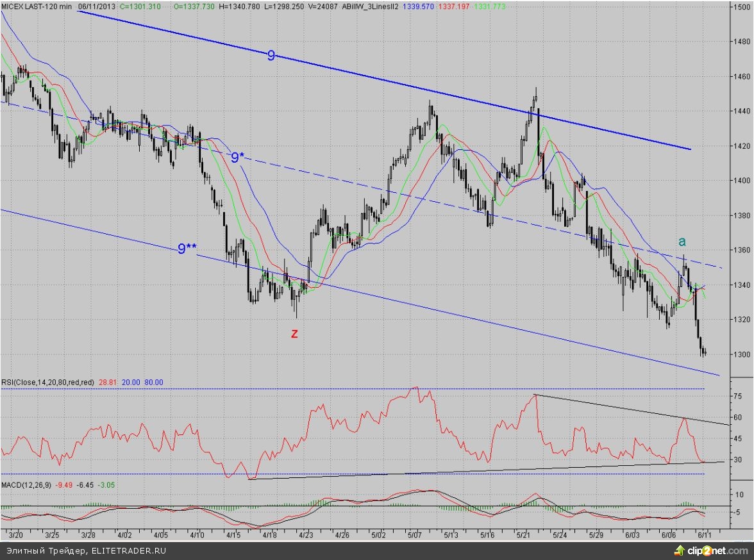Click the '9**' lower channel label
Image resolution: width=754 pixels, height=560 pixels.
pyautogui.click(x=187, y=249)
